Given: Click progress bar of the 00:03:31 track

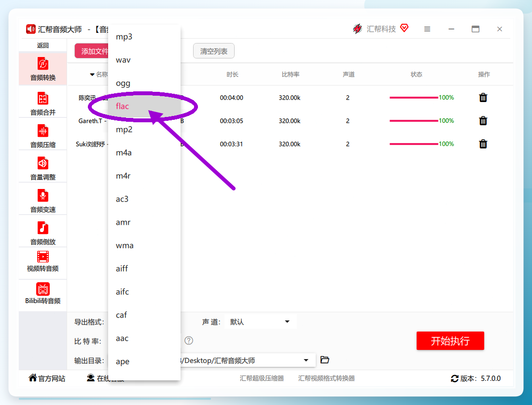Looking at the screenshot, I should coord(414,144).
